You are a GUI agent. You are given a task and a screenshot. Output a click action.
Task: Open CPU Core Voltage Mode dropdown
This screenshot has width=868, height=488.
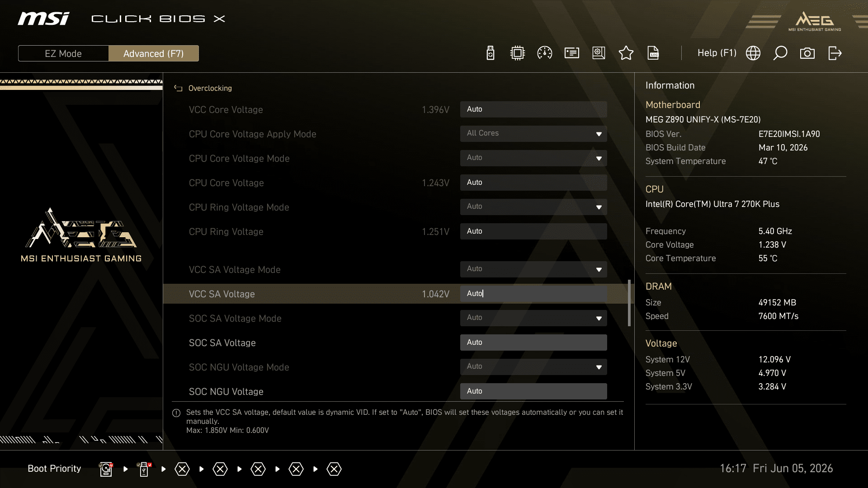533,158
